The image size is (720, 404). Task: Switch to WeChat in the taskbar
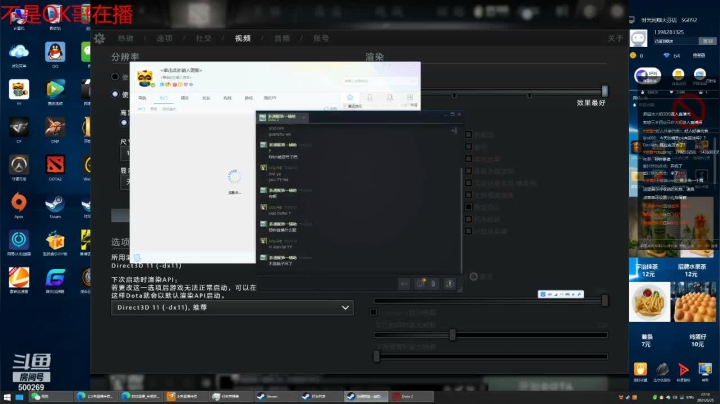coord(50,397)
